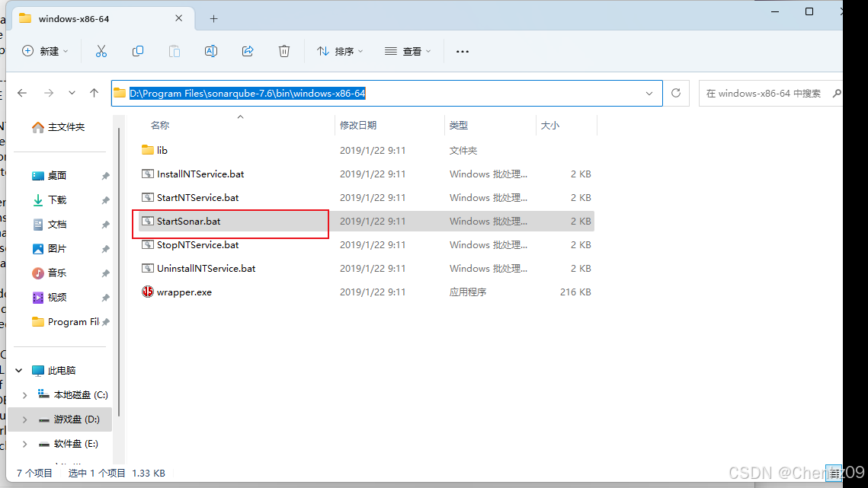868x488 pixels.
Task: Sort by 类型 column header
Action: (x=458, y=125)
